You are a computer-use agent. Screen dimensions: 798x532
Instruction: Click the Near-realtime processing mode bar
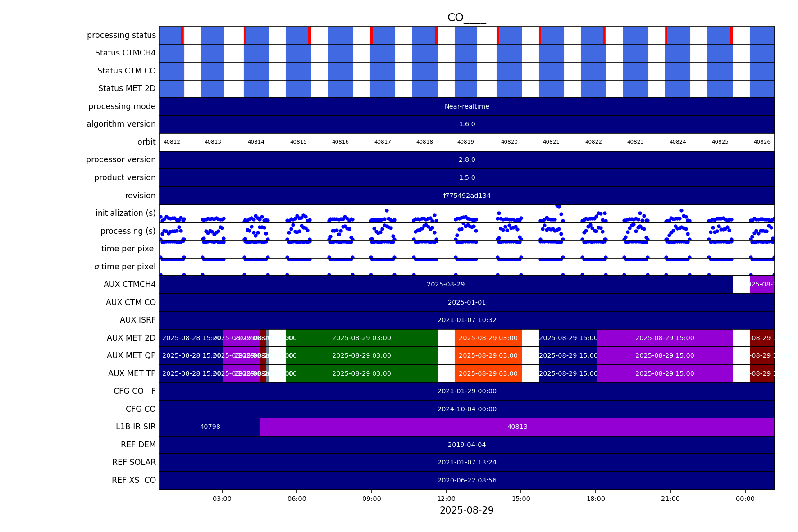[x=467, y=107]
